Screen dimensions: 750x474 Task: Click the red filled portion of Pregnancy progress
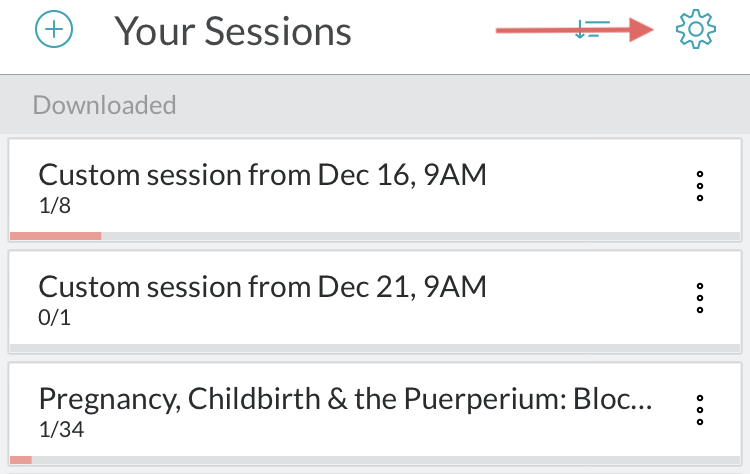(21, 460)
